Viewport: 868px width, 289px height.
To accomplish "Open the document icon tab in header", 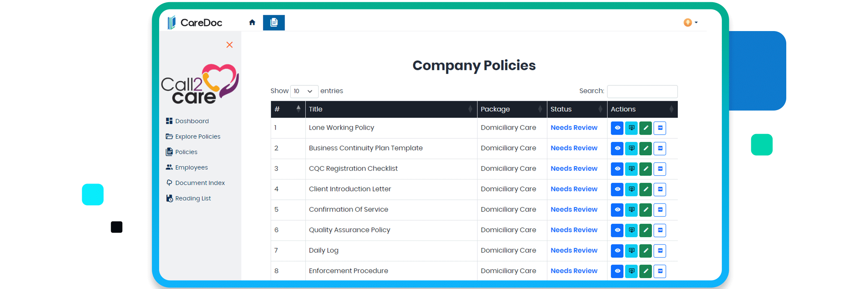I will (x=274, y=22).
